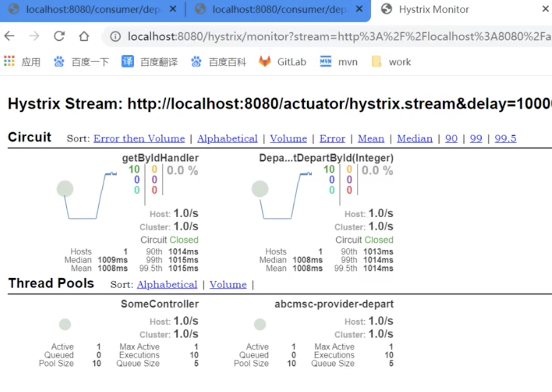This screenshot has height=392, width=552.
Task: Click the Thread Pools section heading
Action: pos(51,283)
